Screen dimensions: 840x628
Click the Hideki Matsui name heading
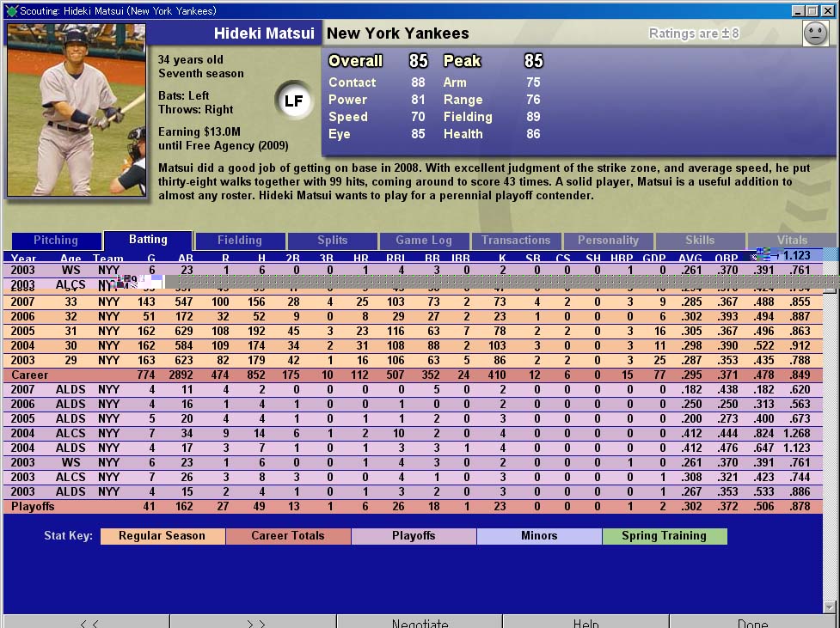pos(264,34)
